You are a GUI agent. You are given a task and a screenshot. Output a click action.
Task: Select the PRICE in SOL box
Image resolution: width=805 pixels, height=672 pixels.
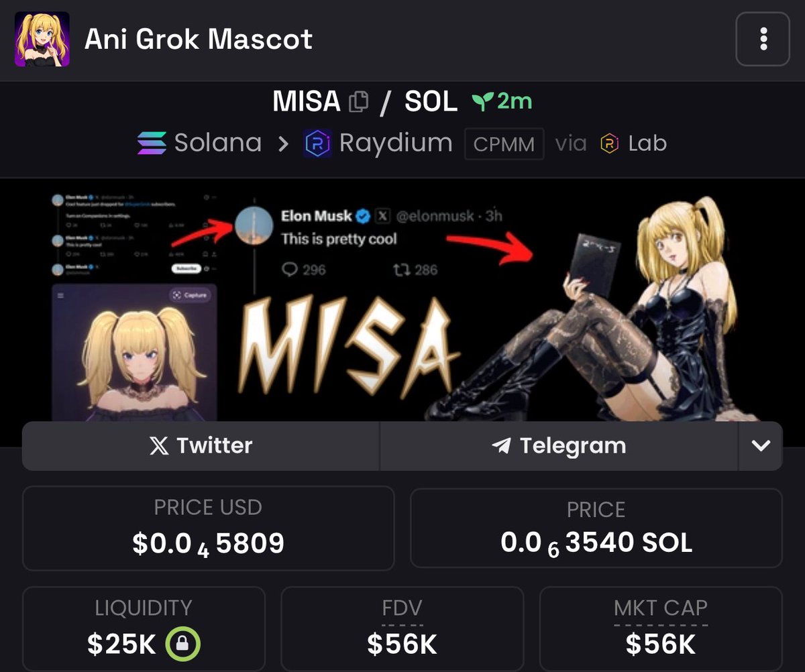(x=596, y=528)
